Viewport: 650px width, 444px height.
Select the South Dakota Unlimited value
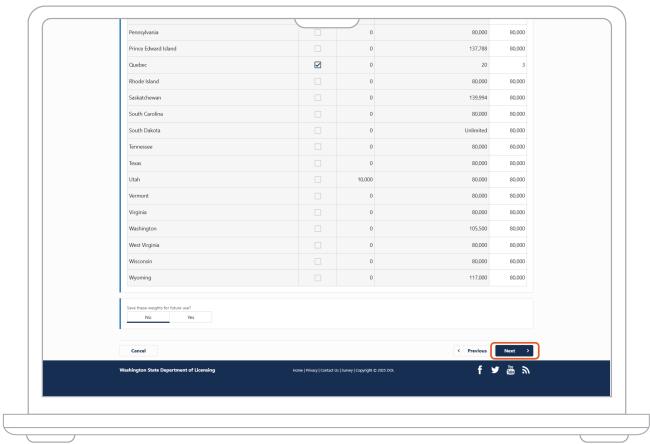click(x=475, y=130)
